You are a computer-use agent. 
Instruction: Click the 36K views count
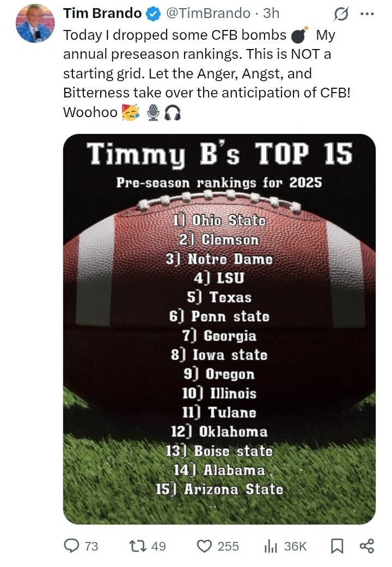(x=295, y=546)
